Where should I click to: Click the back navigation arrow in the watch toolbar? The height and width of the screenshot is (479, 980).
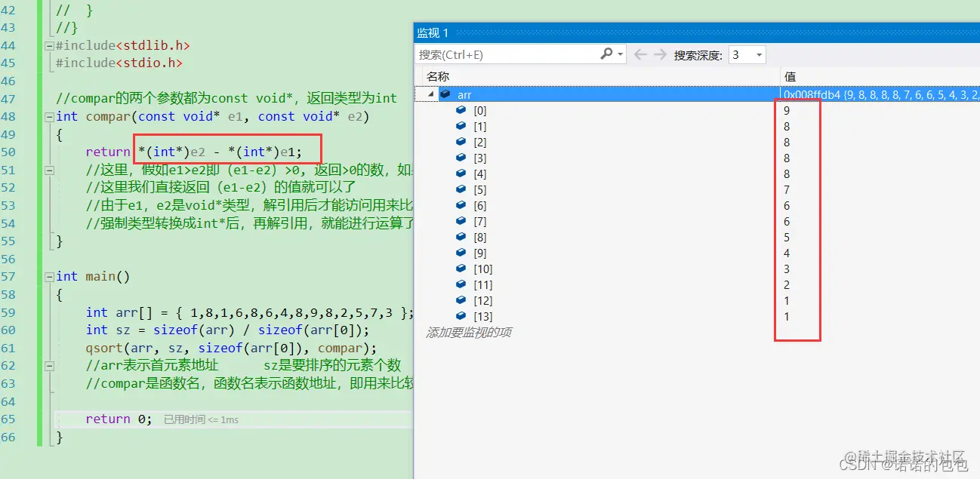click(x=640, y=54)
